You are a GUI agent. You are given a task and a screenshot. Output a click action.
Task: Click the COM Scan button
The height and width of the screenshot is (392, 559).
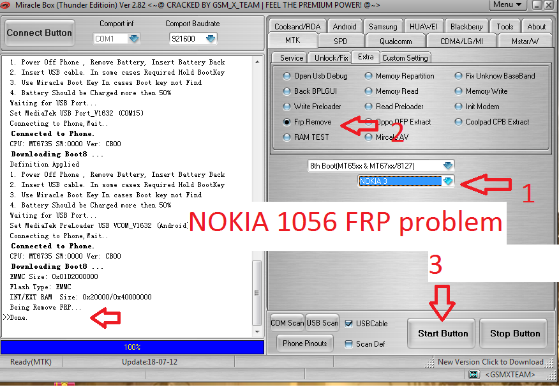[287, 323]
